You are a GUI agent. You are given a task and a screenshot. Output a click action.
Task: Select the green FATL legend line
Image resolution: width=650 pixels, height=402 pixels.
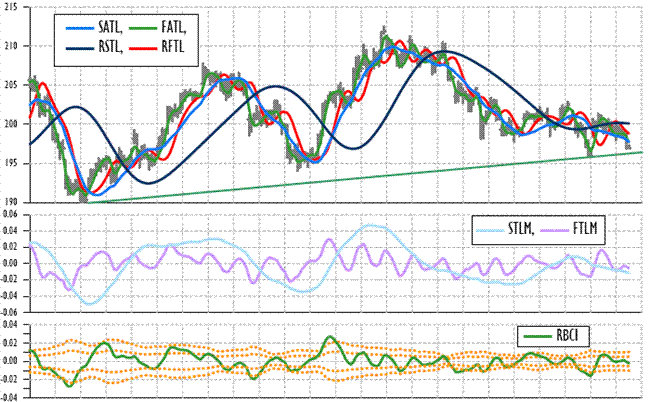(x=143, y=29)
